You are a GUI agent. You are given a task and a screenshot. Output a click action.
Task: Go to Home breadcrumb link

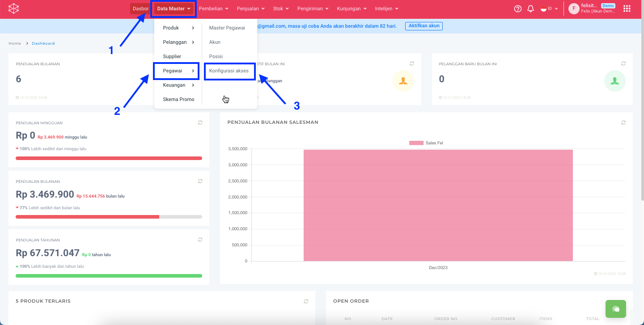(15, 43)
